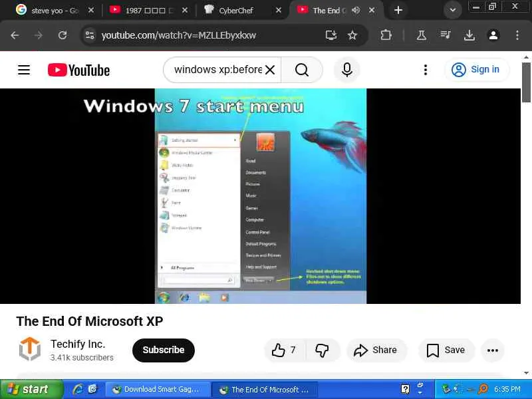Click the taskbar help question-mark icon
Viewport: 532px width, 399px height.
(405, 389)
